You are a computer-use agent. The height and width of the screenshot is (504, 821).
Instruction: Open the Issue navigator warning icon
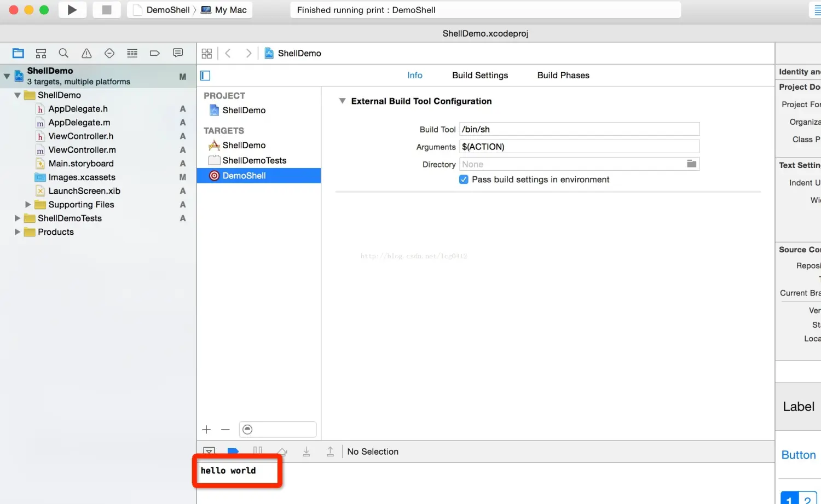point(86,53)
